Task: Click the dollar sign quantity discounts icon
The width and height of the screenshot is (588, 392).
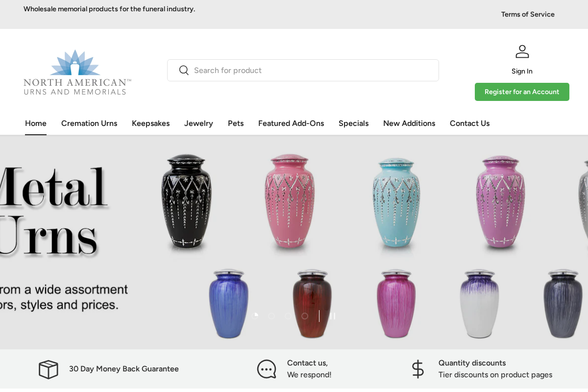Action: tap(417, 369)
